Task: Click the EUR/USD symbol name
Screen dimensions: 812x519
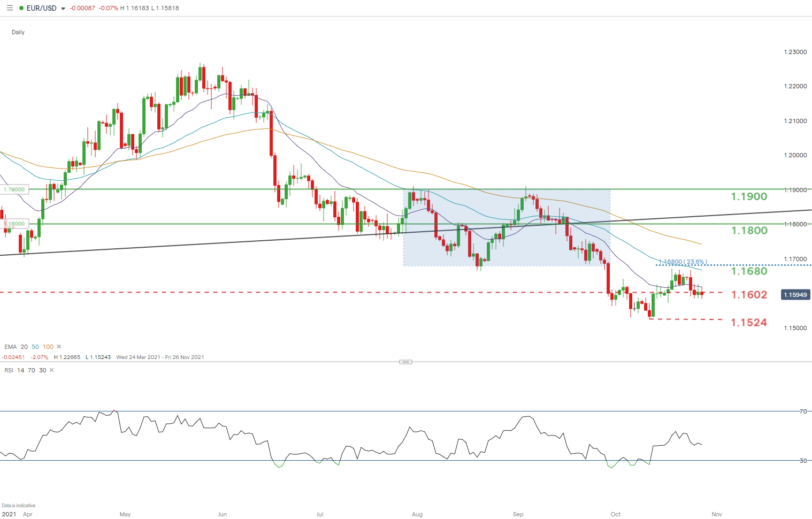Action: point(42,8)
